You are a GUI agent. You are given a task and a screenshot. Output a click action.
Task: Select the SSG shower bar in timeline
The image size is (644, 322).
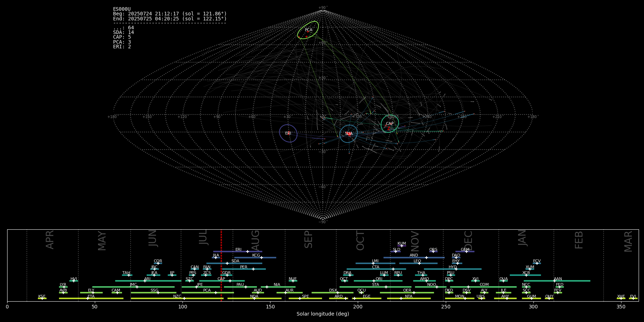[x=153, y=293]
